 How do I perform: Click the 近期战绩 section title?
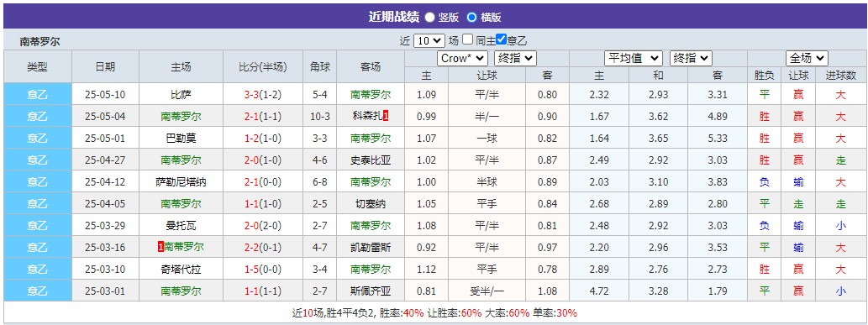393,17
